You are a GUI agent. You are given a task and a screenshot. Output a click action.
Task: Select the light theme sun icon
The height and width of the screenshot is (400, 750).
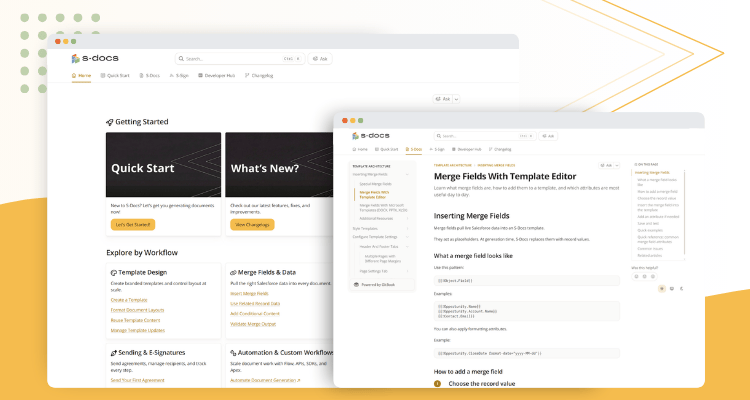(x=662, y=289)
